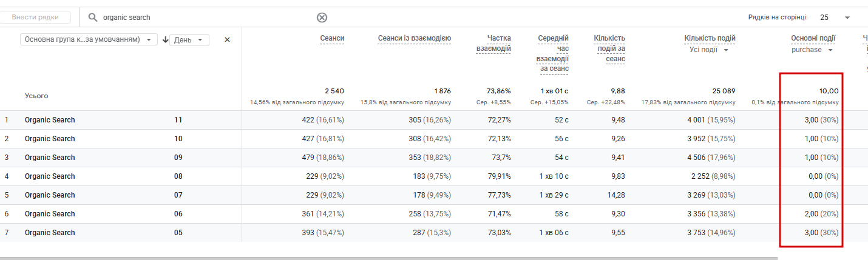Click the horizontal scrollbar below the table
Screen dimensions: 868x260
388,258
